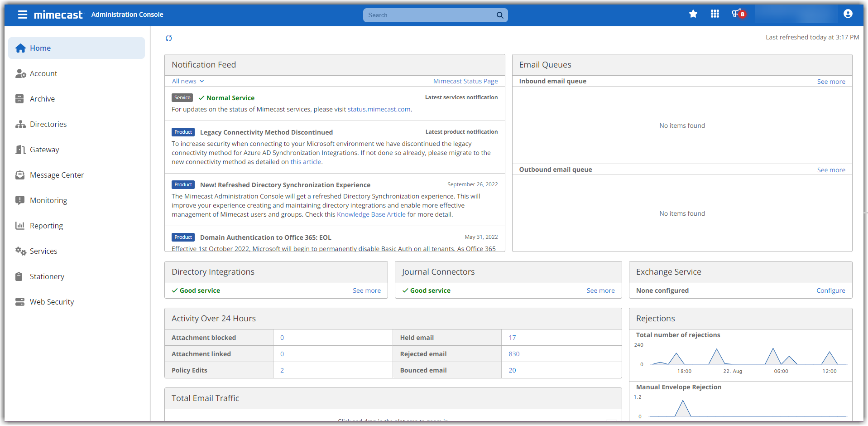Open the apps grid icon
This screenshot has height=426, width=868.
coord(715,14)
